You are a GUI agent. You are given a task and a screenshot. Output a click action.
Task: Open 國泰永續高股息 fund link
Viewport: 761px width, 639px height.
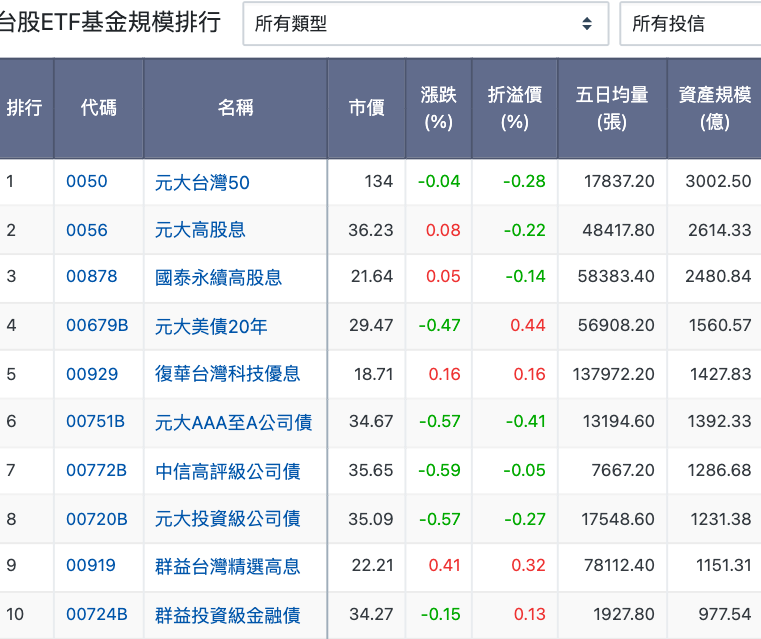tap(218, 278)
